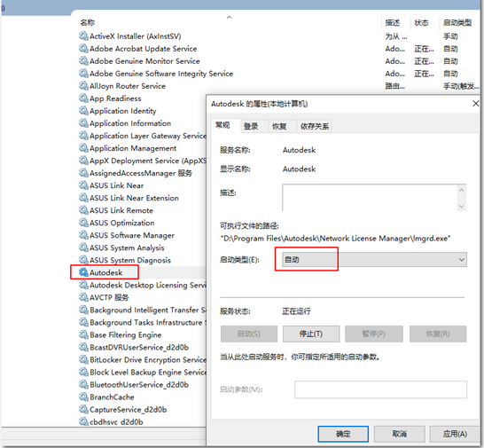The image size is (484, 448).
Task: Click the 描述 text box
Action: tap(370, 198)
